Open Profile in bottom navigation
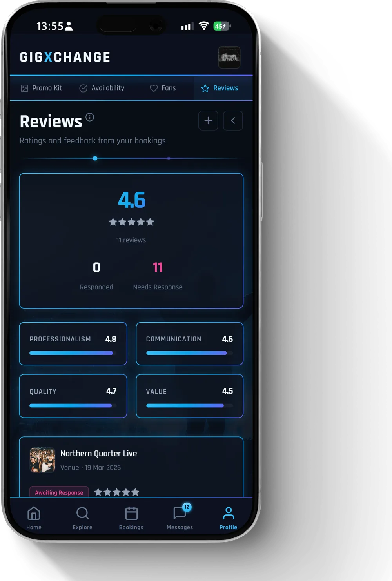Screen dimensions: 392x581 pyautogui.click(x=228, y=518)
